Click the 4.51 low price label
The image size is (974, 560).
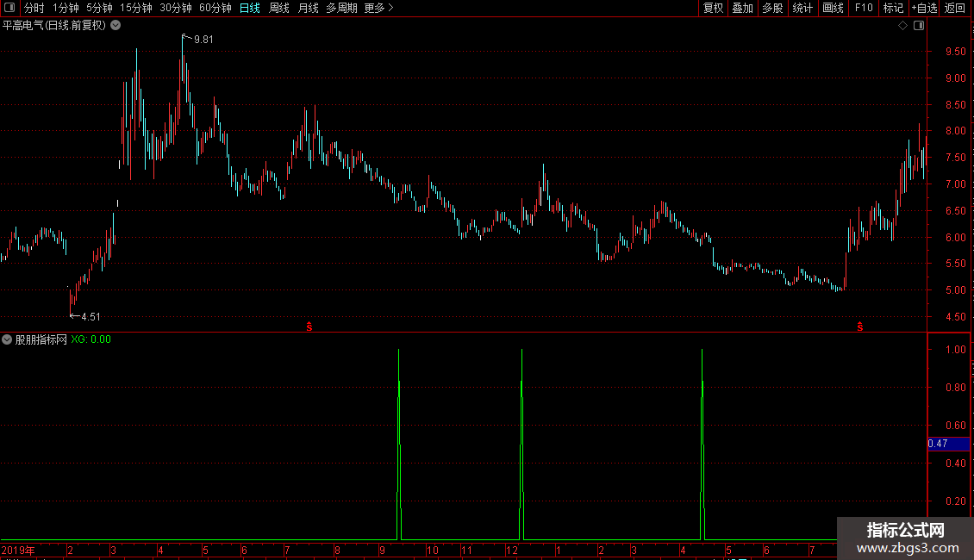point(91,317)
